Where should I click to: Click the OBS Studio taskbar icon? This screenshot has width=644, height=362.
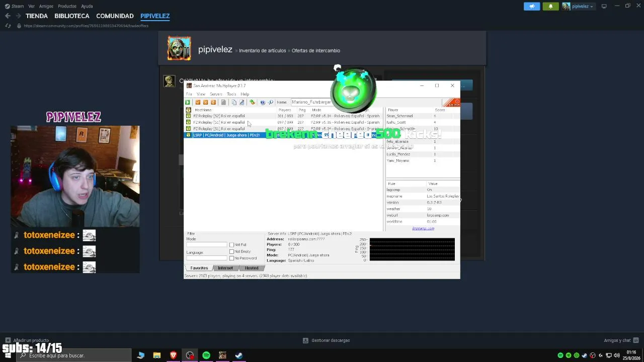pos(190,355)
